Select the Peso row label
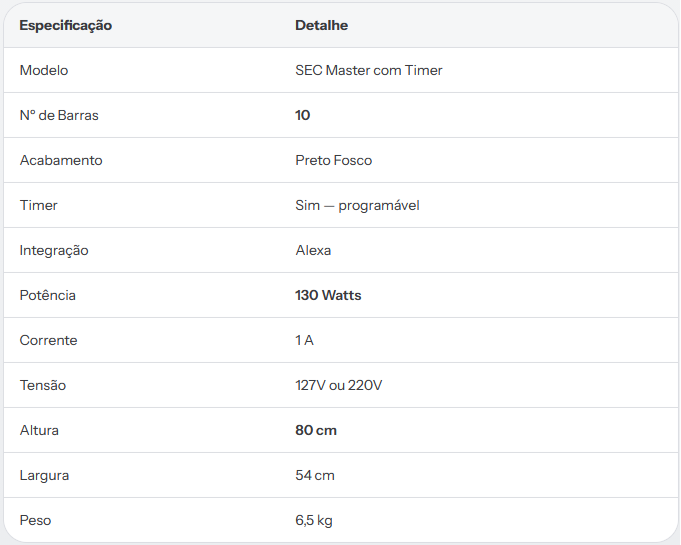This screenshot has width=681, height=545. 35,520
